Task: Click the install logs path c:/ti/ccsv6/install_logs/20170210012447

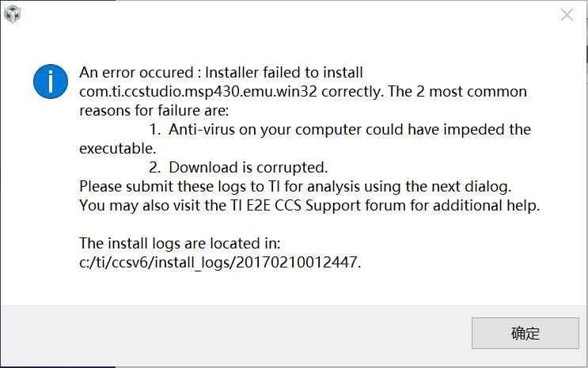Action: 220,262
